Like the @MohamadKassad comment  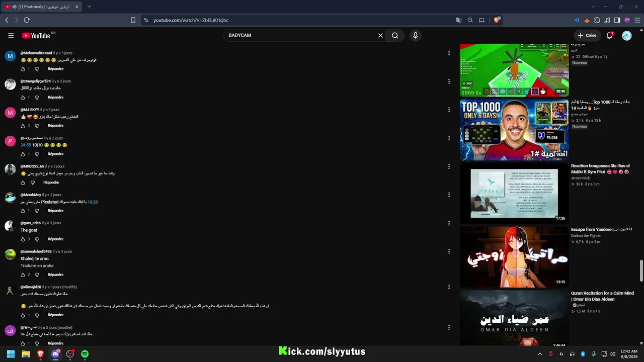tap(23, 69)
